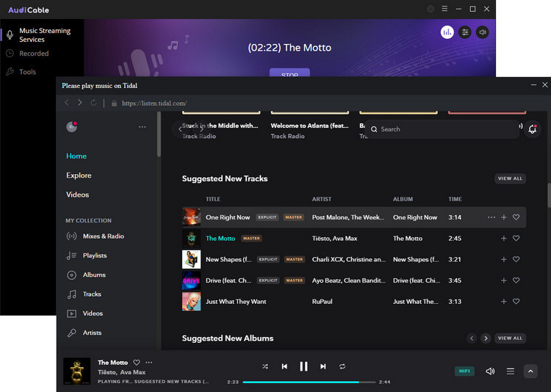
Task: Open the three-dot menu beside profile avatar
Action: click(x=142, y=127)
